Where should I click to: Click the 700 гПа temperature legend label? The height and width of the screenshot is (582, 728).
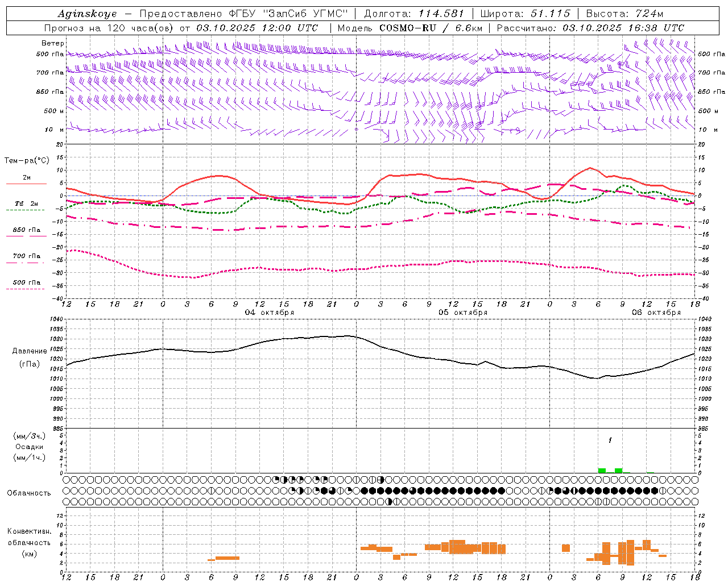pyautogui.click(x=27, y=256)
